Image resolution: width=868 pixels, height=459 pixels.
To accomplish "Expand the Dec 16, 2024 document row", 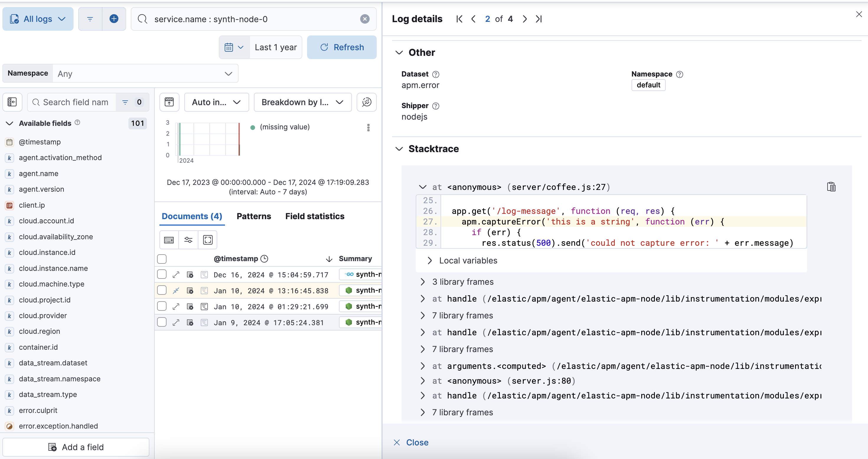I will click(176, 275).
